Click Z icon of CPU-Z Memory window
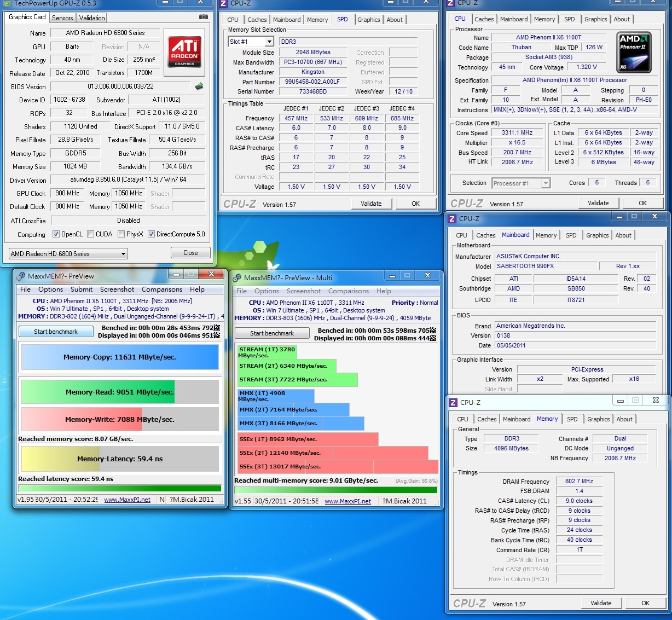This screenshot has height=620, width=672. tap(453, 402)
